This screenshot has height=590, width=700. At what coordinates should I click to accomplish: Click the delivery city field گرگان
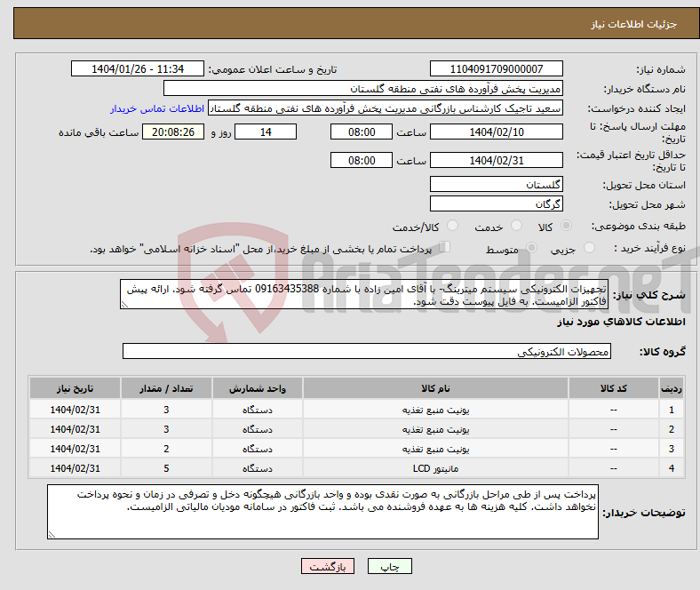click(x=497, y=203)
